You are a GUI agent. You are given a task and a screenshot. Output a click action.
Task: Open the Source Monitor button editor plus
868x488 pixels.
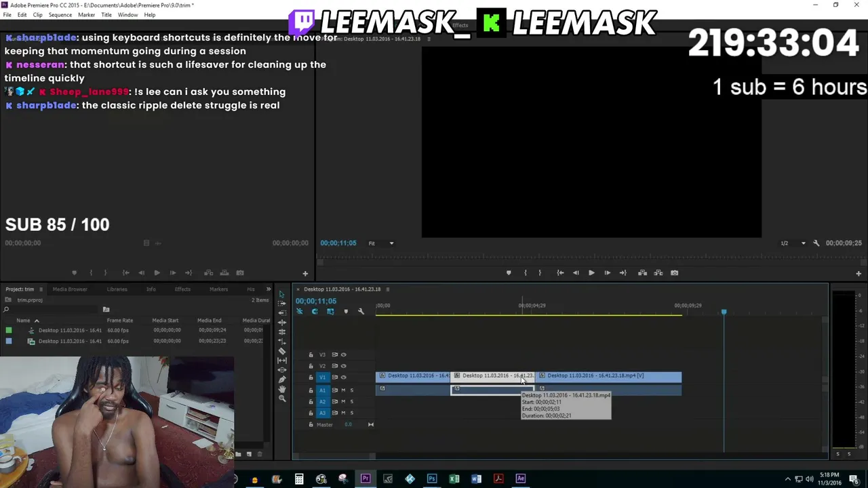[x=305, y=273]
